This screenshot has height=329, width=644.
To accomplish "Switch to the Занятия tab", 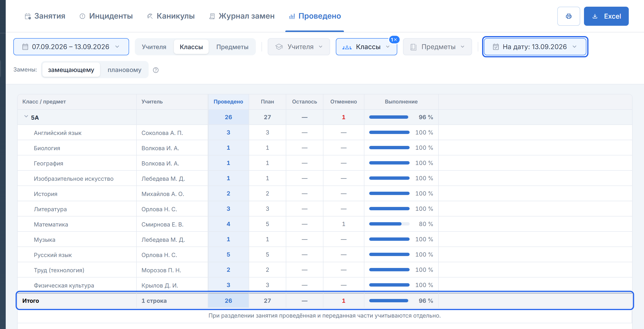I will pyautogui.click(x=45, y=16).
